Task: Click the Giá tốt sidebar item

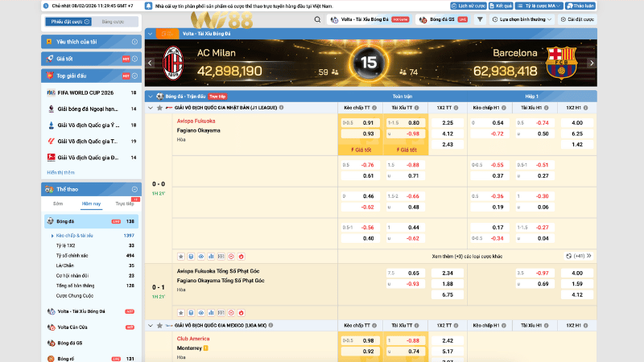Action: pos(91,59)
